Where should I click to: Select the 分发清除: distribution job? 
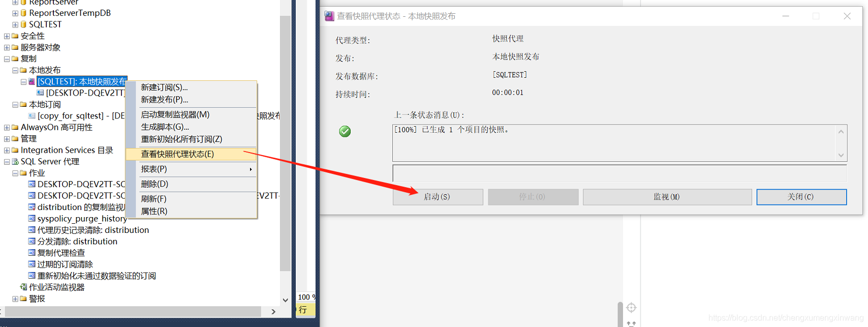(77, 242)
